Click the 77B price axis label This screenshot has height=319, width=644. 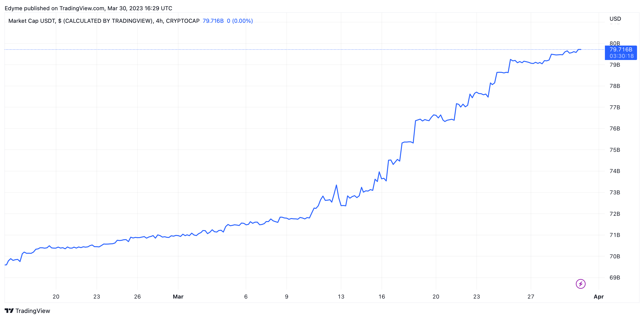(615, 107)
